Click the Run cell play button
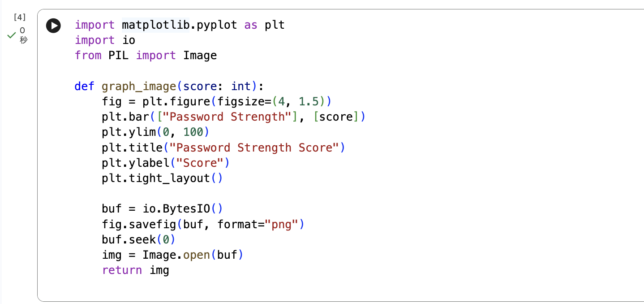This screenshot has width=644, height=304. (x=53, y=26)
